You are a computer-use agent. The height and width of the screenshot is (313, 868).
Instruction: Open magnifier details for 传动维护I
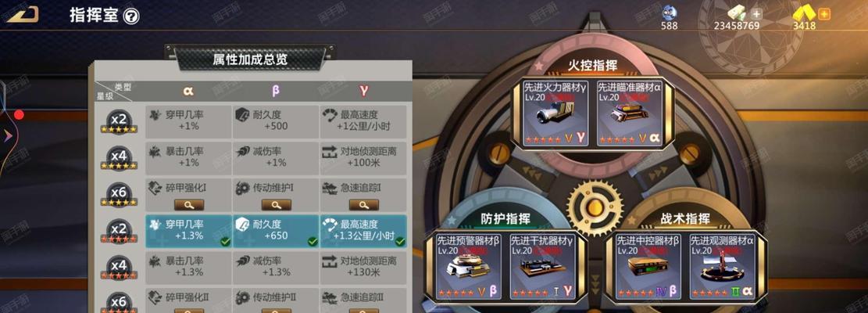point(277,205)
